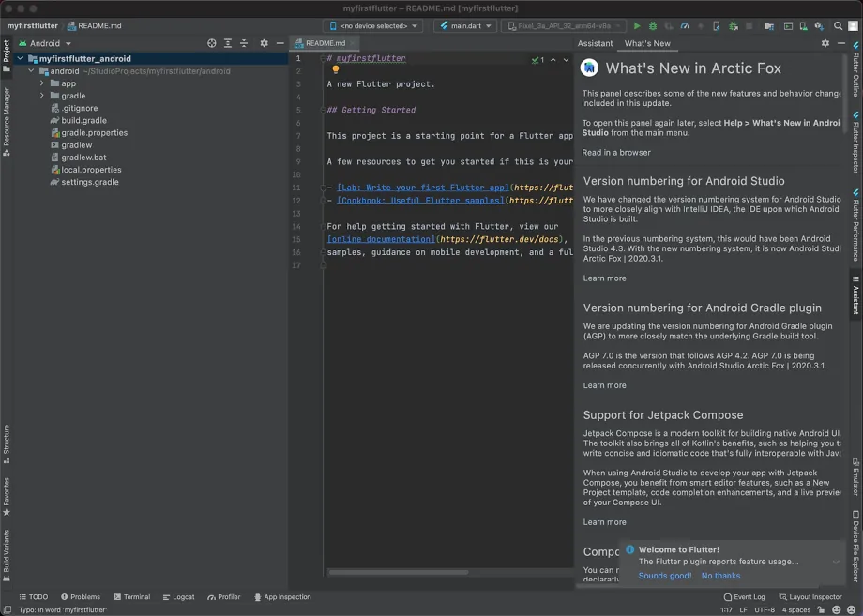Select opened file with the target icon
This screenshot has width=863, height=616.
(211, 43)
